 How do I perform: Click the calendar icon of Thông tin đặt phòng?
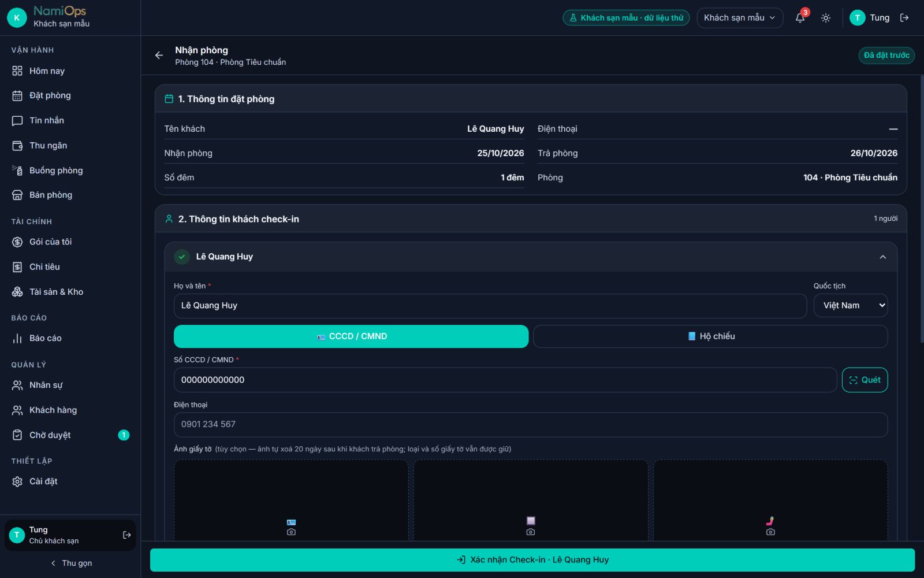click(169, 99)
